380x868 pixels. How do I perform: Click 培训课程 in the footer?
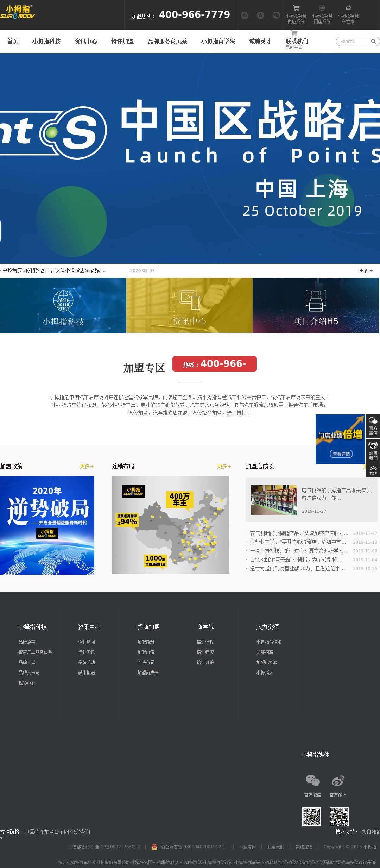[x=205, y=642]
